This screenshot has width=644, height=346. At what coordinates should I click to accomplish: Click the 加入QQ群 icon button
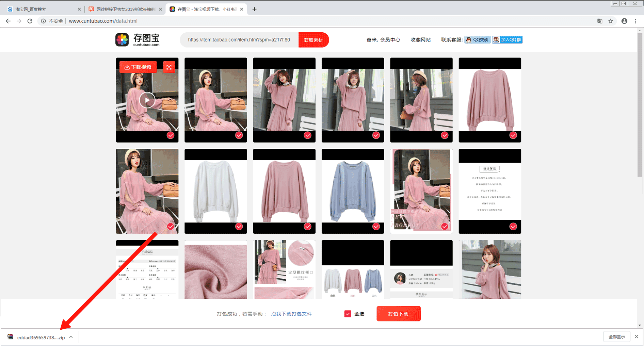pos(507,40)
